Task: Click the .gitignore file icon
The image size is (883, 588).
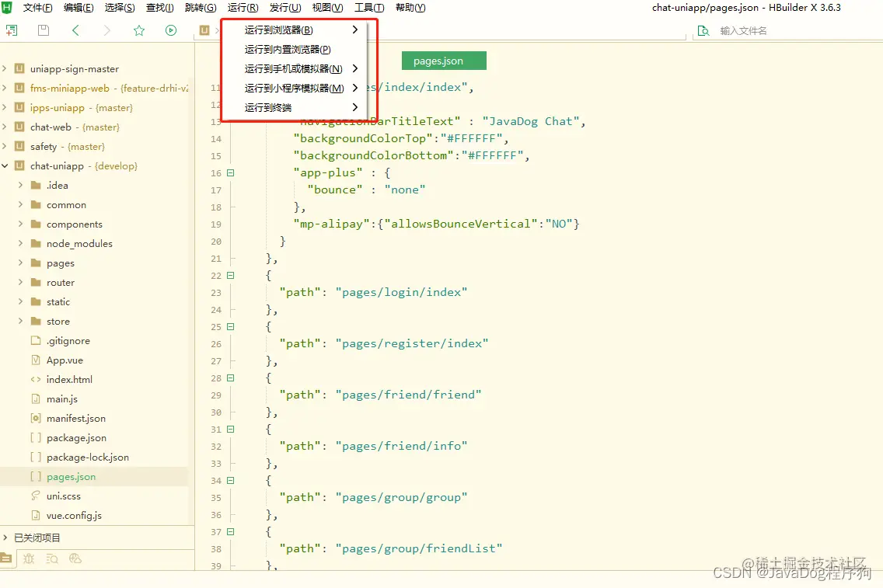Action: 36,340
